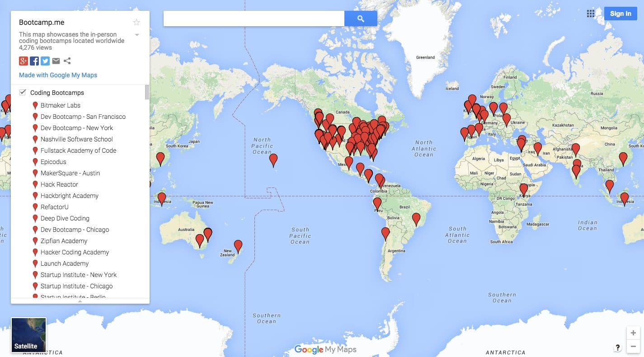The image size is (644, 357).
Task: Click the blue search magnifier icon
Action: (x=360, y=18)
